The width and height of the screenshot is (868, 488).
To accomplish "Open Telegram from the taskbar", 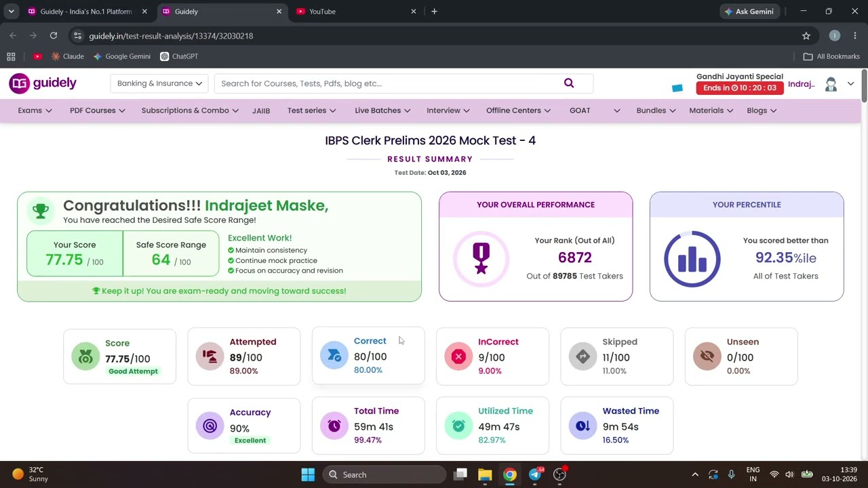I will tap(535, 474).
